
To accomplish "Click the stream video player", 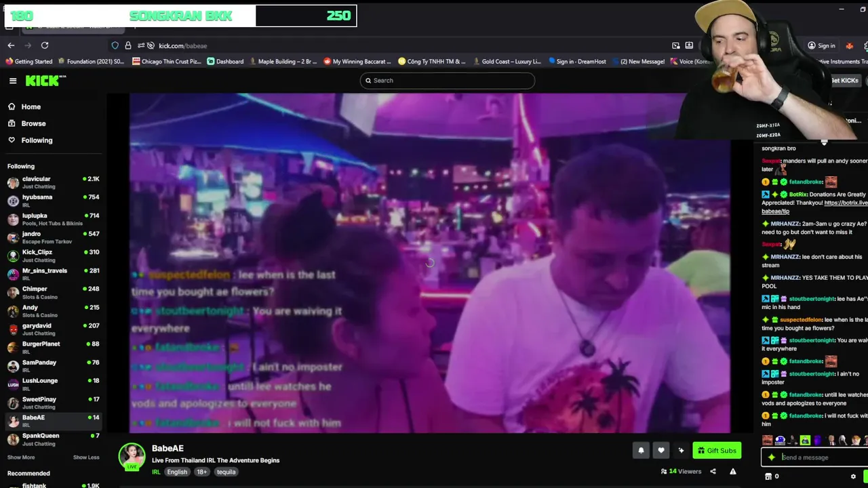I will (430, 263).
